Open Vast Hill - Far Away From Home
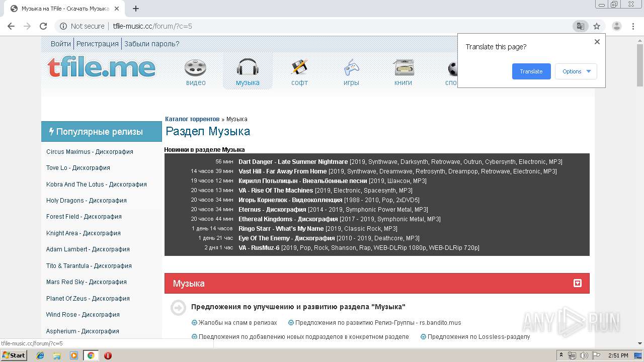Screen dimensions: 644x362 tap(283, 171)
